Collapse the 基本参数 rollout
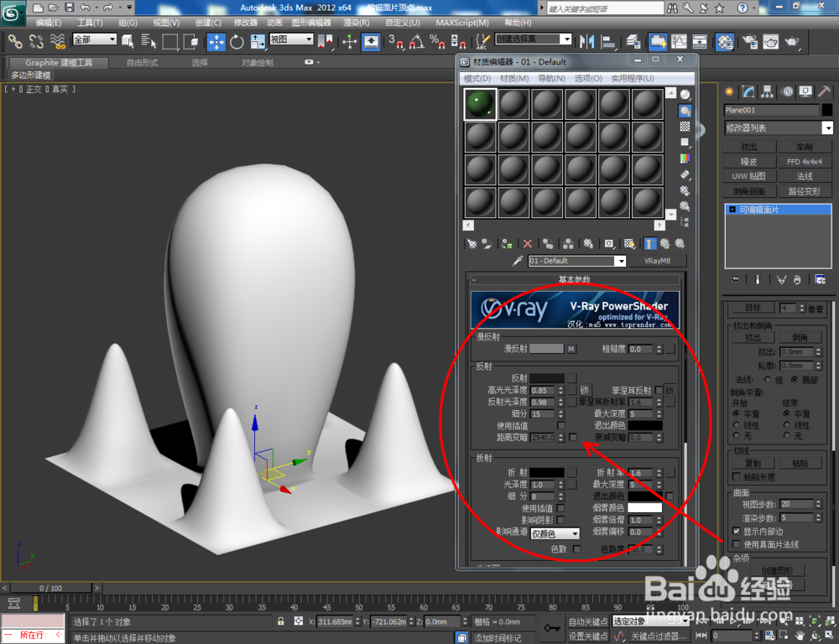This screenshot has height=644, width=839. 575,279
